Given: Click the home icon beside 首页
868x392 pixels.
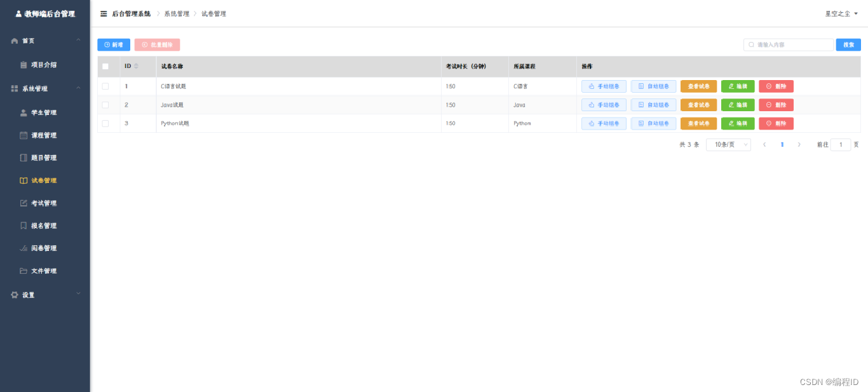Looking at the screenshot, I should coord(15,41).
